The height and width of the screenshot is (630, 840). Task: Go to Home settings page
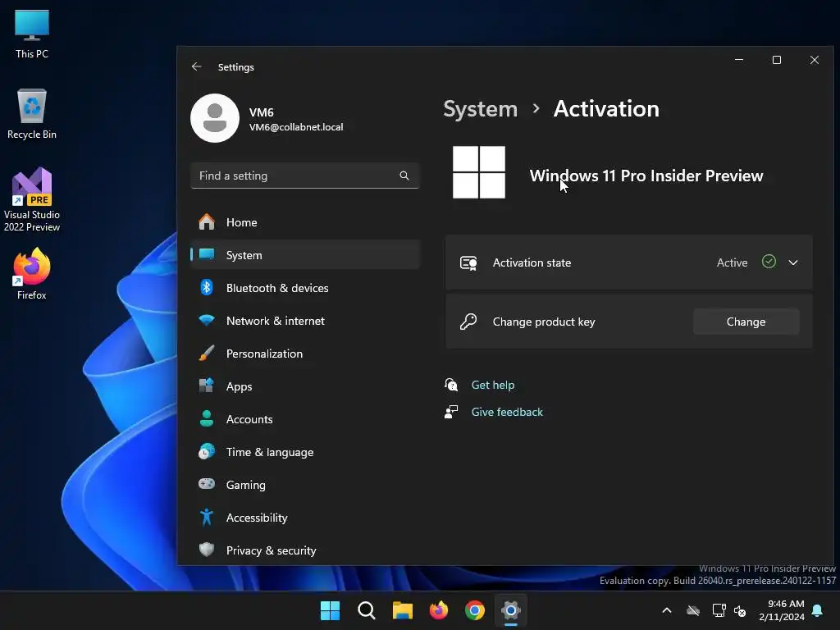(305, 222)
